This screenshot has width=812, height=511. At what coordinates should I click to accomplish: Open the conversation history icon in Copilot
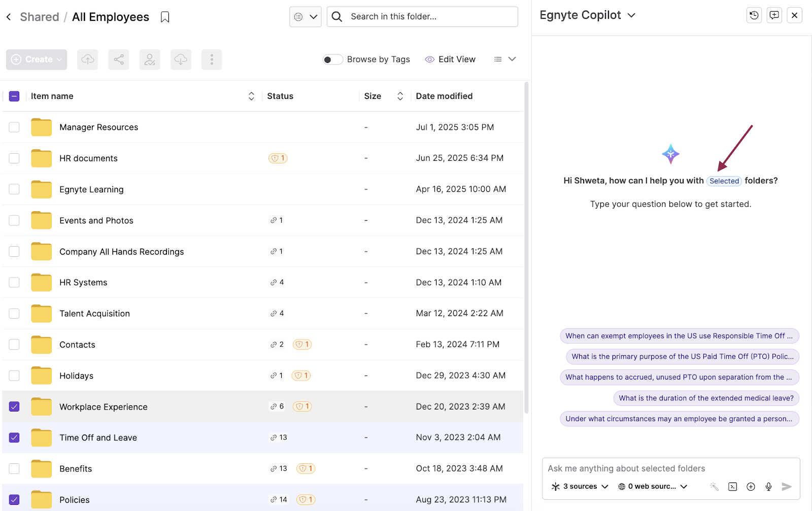(x=754, y=15)
